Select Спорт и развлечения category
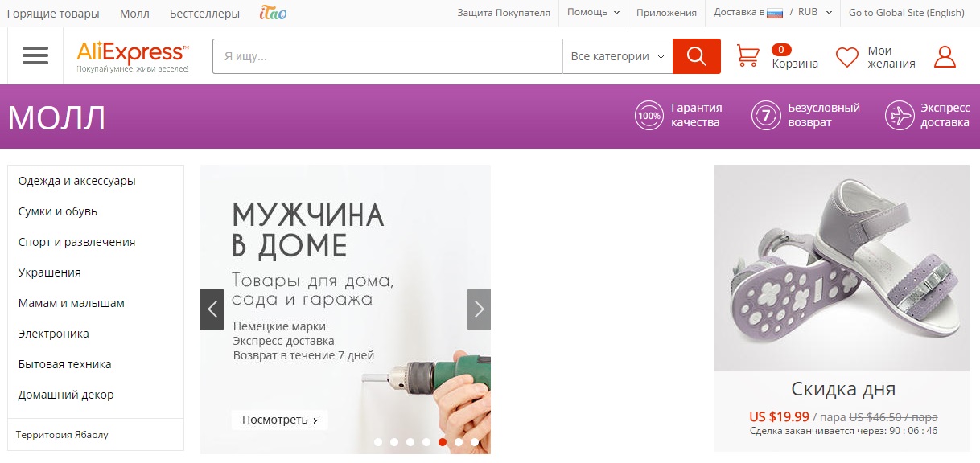 (x=77, y=242)
